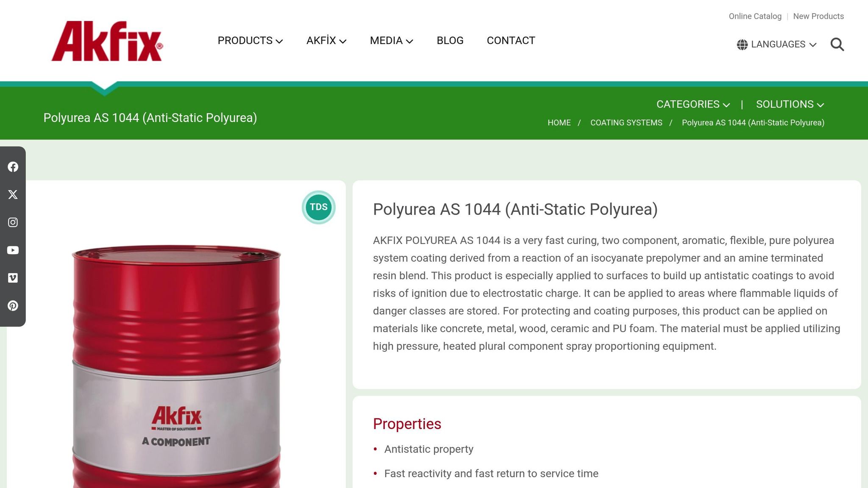This screenshot has width=868, height=488.
Task: Expand the CATEGORIES menu
Action: (x=693, y=104)
